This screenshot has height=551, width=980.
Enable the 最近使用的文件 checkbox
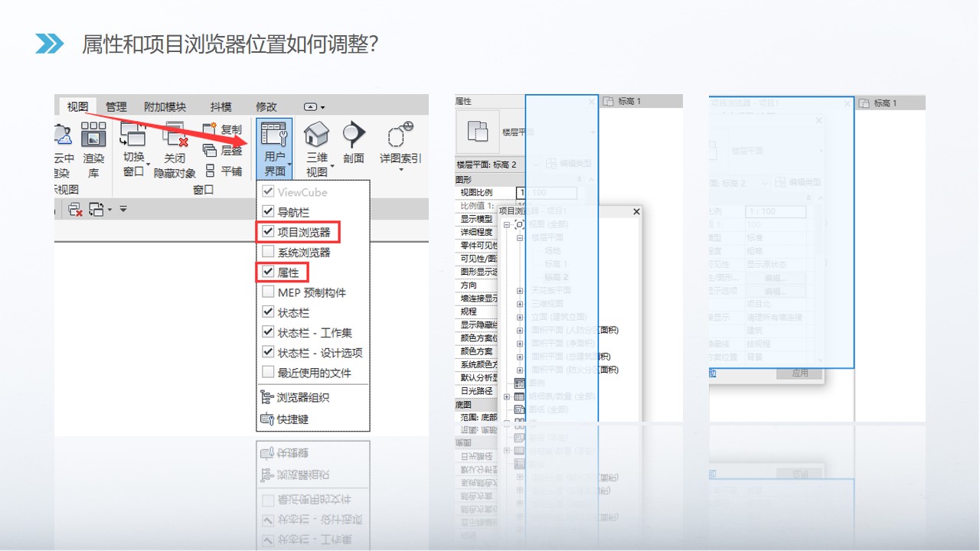tap(268, 372)
